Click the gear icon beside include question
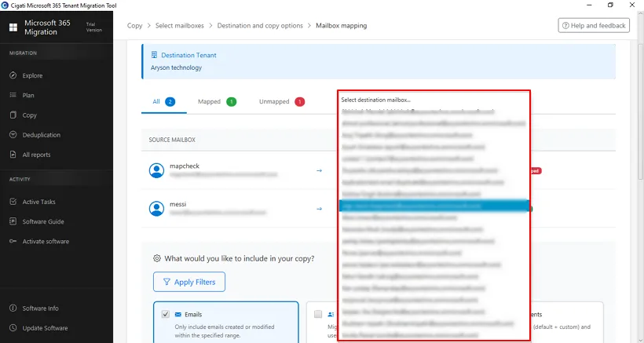 tap(156, 258)
